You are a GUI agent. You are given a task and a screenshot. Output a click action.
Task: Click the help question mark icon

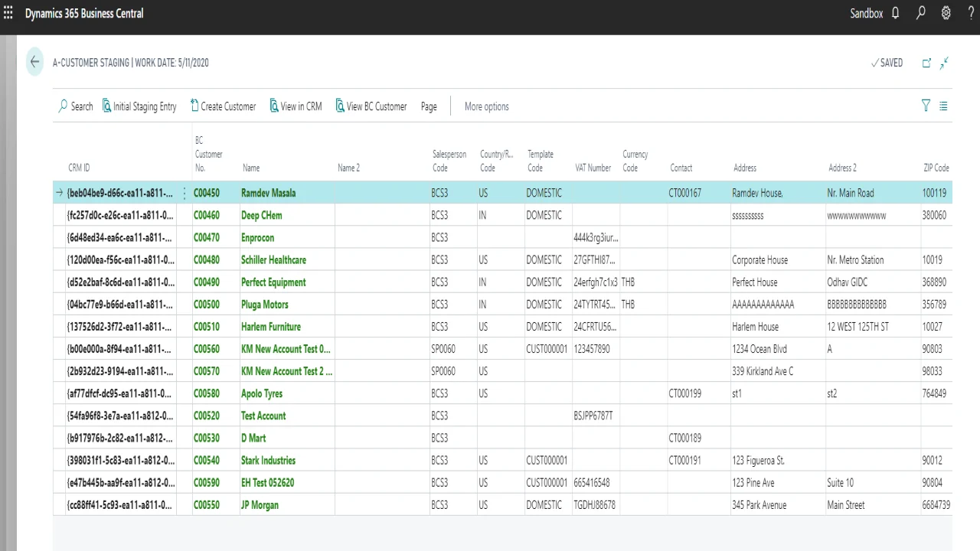(971, 13)
